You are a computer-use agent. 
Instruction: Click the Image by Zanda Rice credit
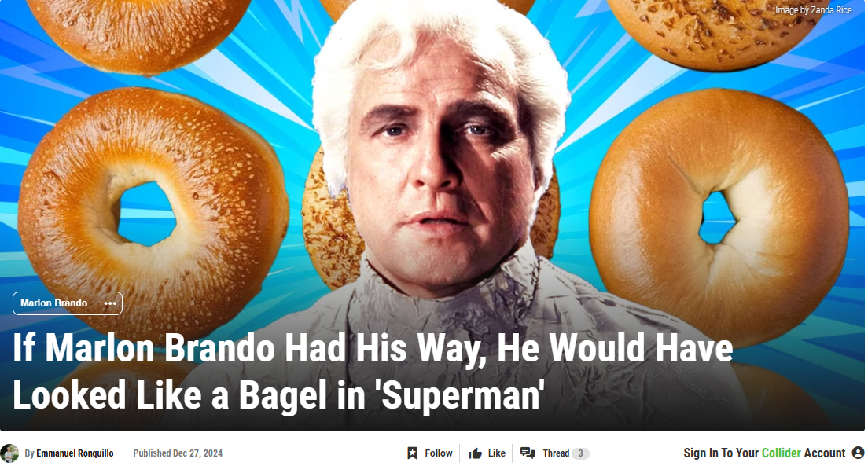pyautogui.click(x=813, y=10)
